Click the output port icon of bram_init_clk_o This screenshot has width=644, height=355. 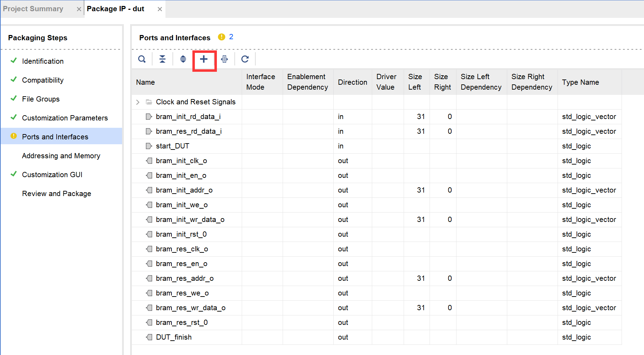(x=149, y=161)
